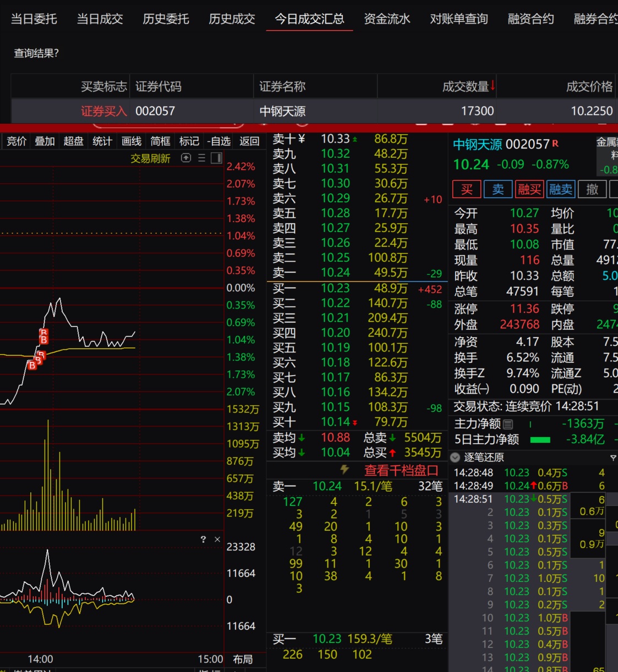Click the 交易刷新 link
618x672 pixels.
[x=150, y=158]
